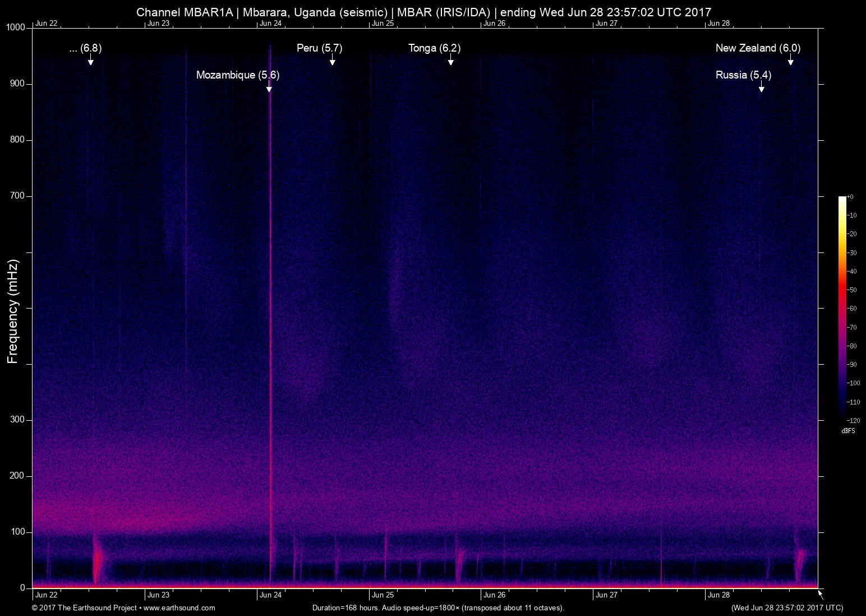Click the Jun 24 label on the top axis
The image size is (866, 616).
(x=270, y=24)
